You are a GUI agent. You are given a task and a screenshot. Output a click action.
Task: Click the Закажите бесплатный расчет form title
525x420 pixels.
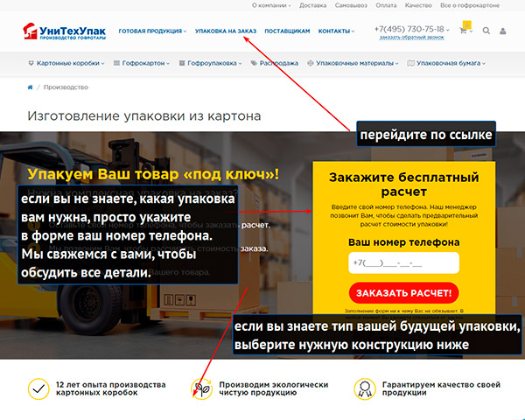[403, 185]
